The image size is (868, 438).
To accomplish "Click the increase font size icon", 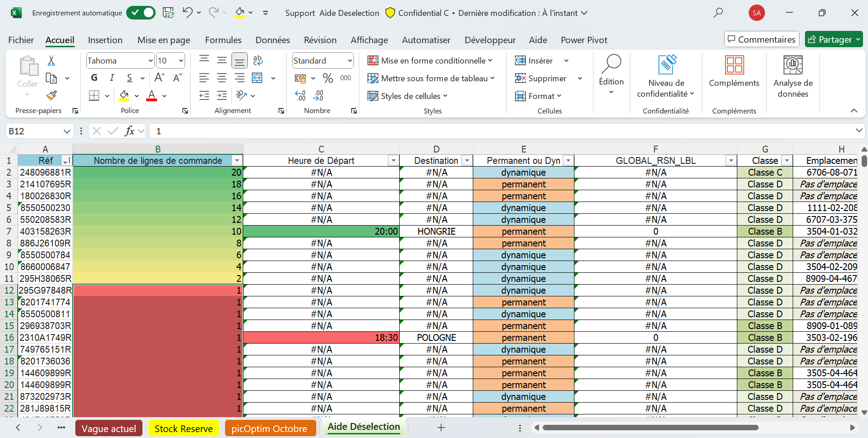I will (x=159, y=78).
